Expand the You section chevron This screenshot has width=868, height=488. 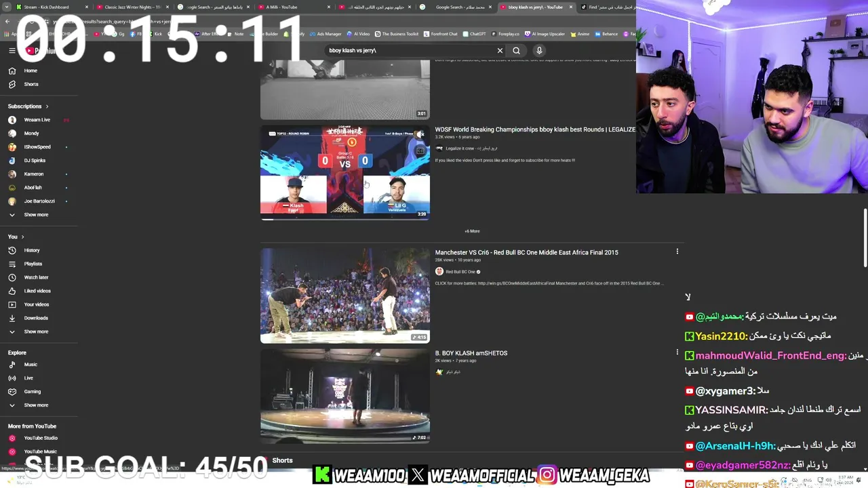pos(22,237)
